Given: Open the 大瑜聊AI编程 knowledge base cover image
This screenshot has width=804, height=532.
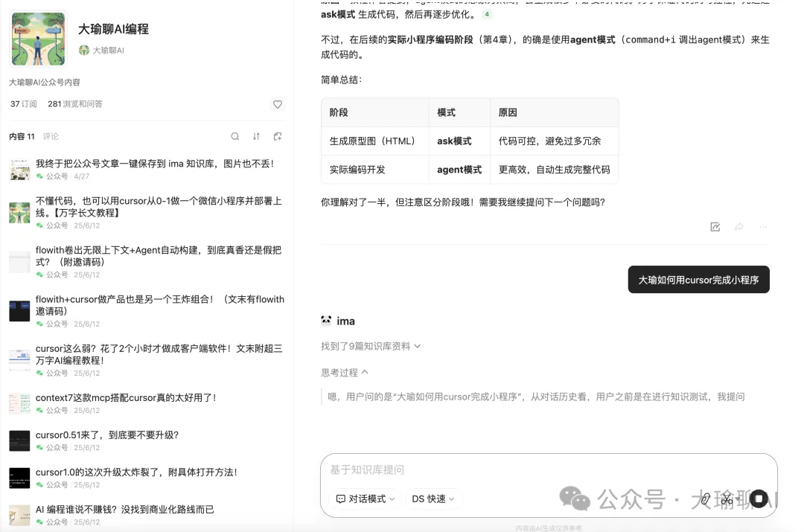Looking at the screenshot, I should point(38,39).
